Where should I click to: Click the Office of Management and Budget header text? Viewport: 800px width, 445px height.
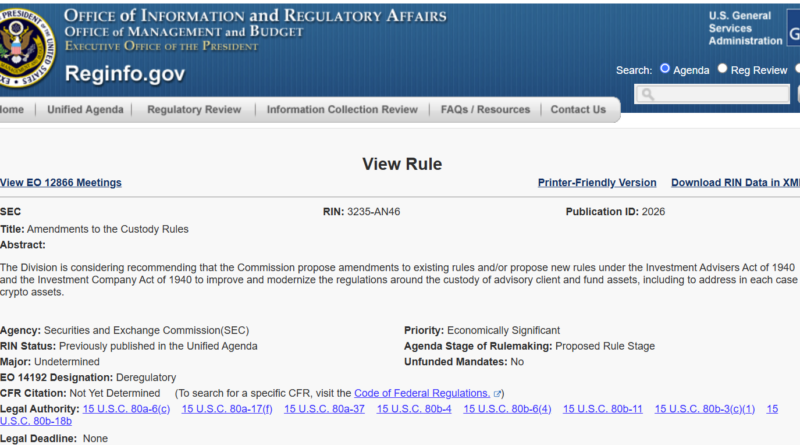[184, 32]
